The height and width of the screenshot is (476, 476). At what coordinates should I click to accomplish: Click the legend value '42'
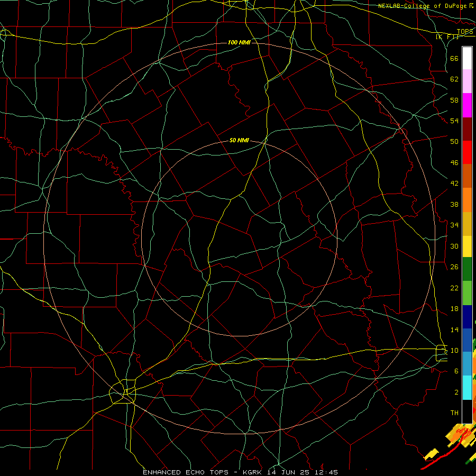click(454, 183)
